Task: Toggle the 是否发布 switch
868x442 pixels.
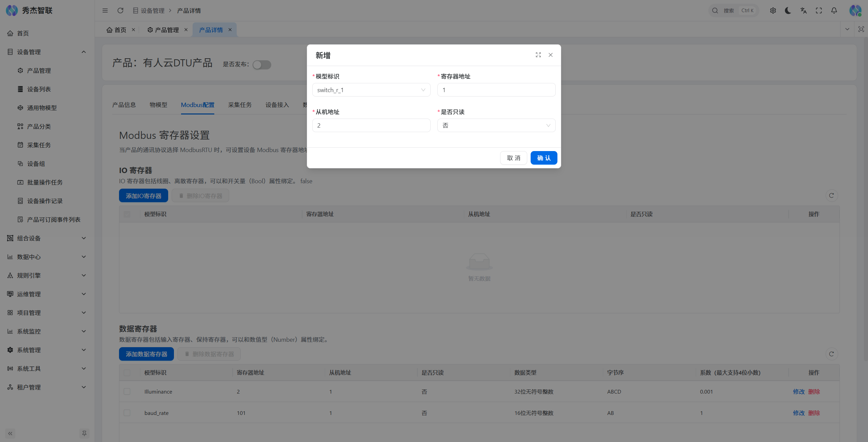Action: pos(262,64)
